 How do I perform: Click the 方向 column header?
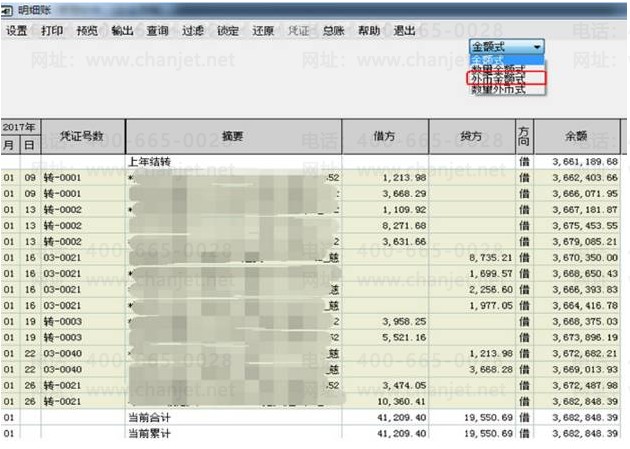524,136
